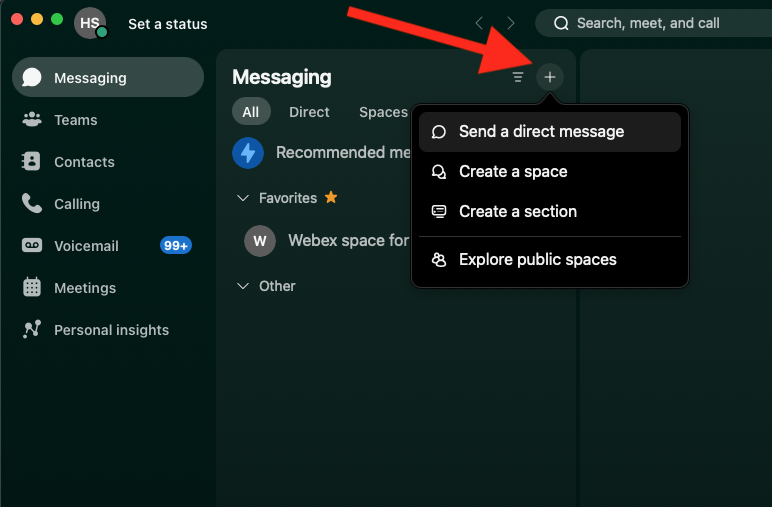Open Contacts from the sidebar

point(84,162)
